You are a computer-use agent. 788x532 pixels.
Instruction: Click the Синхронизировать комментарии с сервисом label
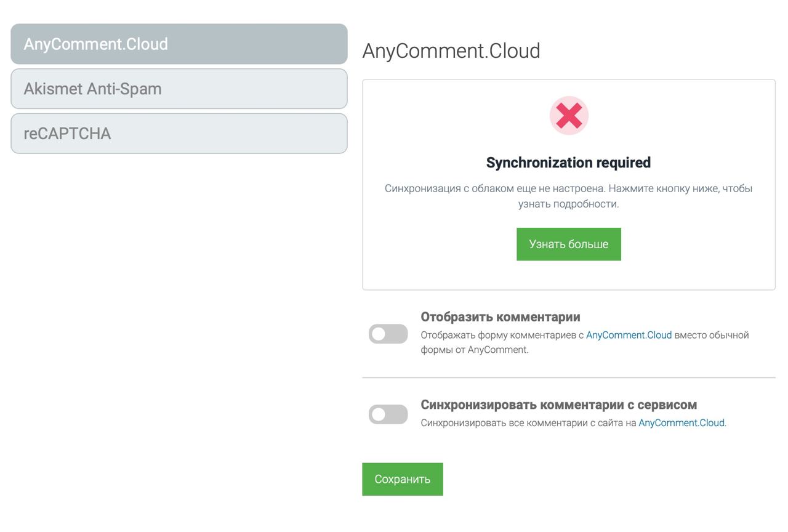click(558, 405)
